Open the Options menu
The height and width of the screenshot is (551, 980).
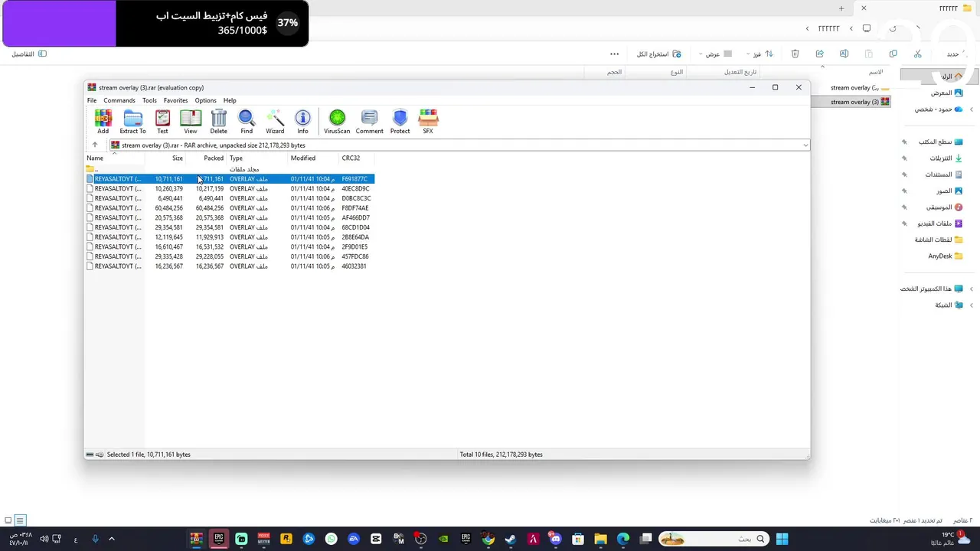click(x=205, y=100)
